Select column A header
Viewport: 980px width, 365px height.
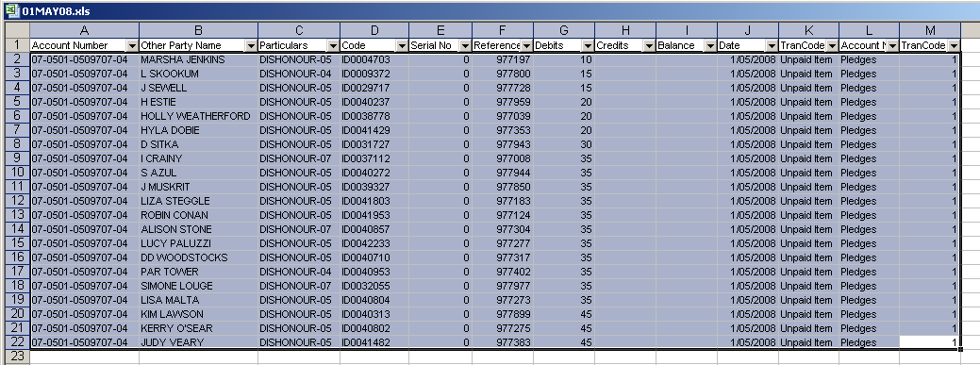point(84,30)
